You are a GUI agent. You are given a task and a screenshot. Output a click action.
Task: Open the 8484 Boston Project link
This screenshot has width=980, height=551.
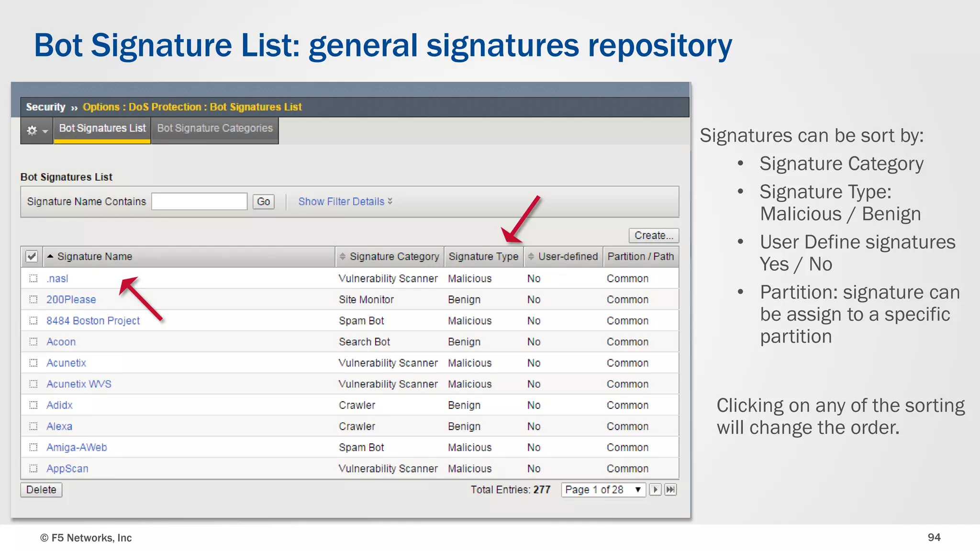coord(93,321)
